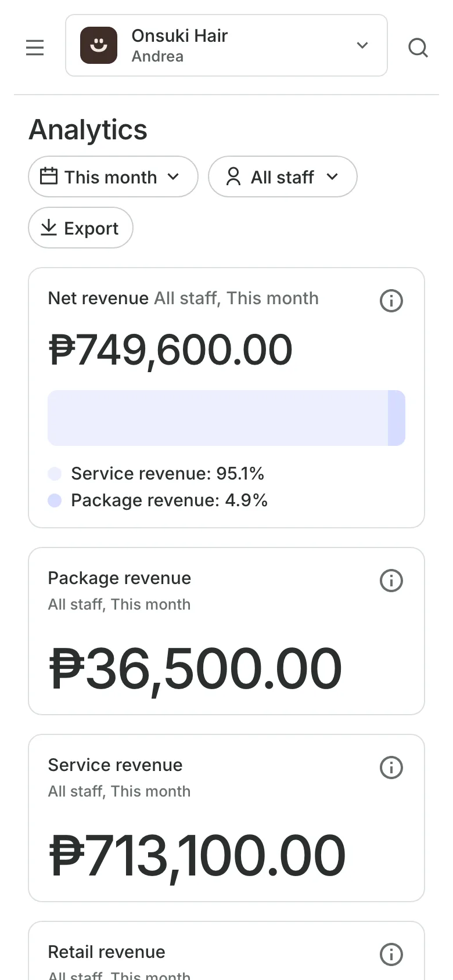453x980 pixels.
Task: Show info for Net revenue card
Action: pos(391,301)
